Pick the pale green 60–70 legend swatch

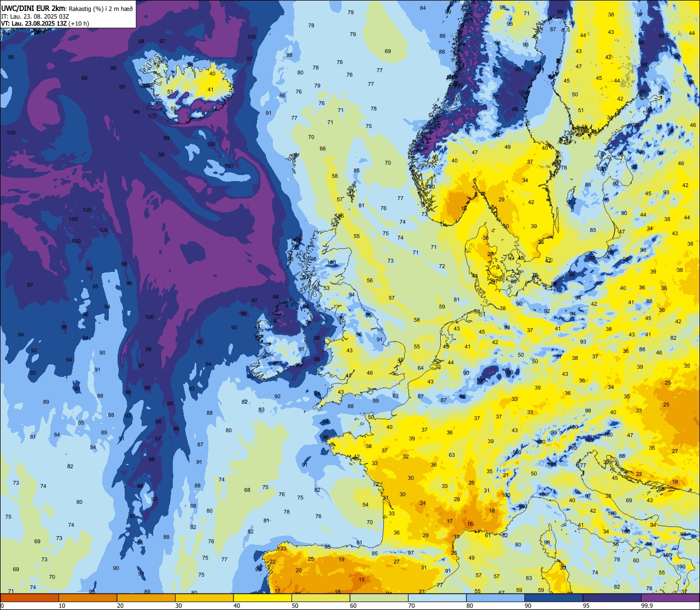(379, 598)
